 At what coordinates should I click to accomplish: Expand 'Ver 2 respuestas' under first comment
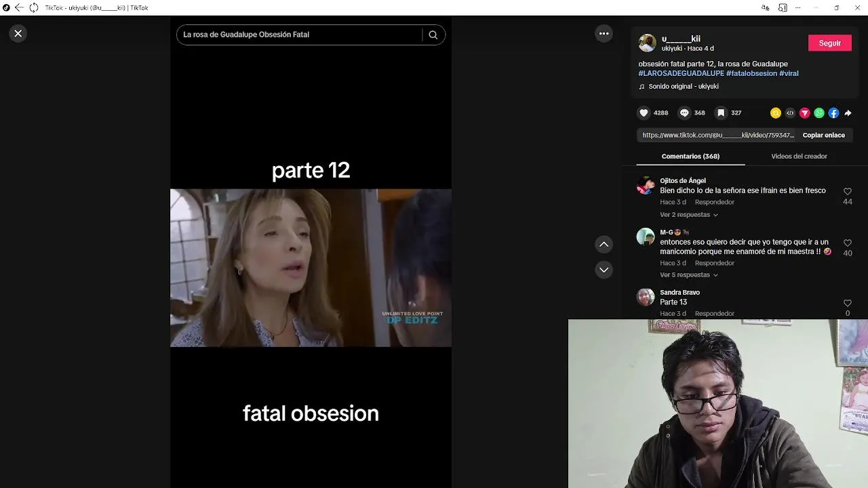689,215
